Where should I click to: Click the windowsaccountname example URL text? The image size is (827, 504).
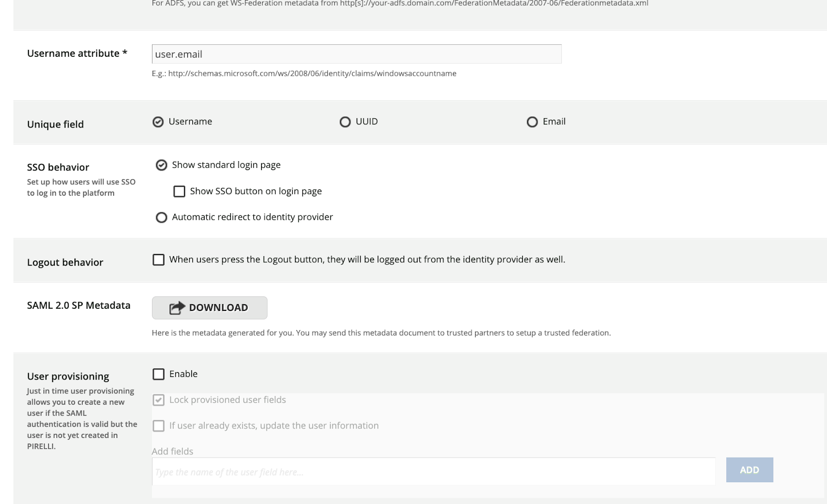pos(312,73)
